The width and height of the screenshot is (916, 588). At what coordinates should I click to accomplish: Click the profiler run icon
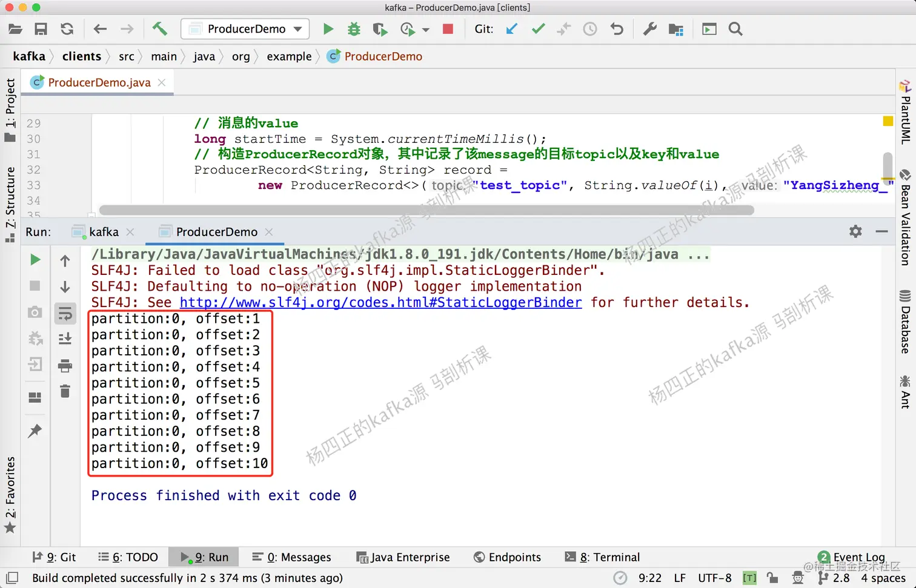pos(407,29)
